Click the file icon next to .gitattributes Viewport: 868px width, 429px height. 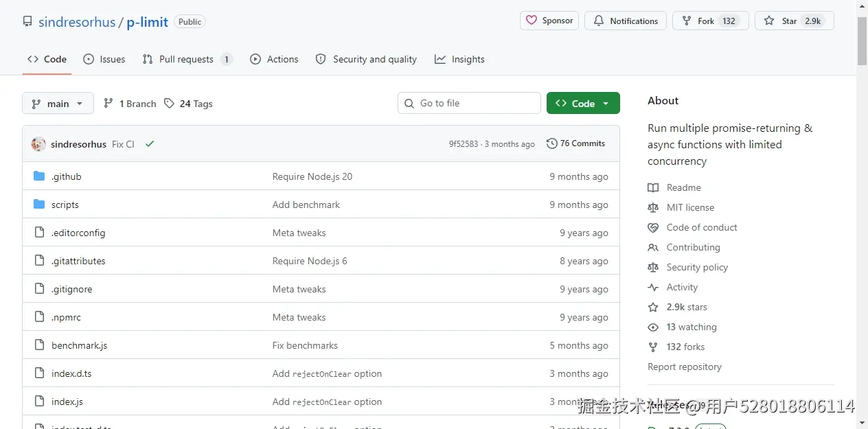39,261
